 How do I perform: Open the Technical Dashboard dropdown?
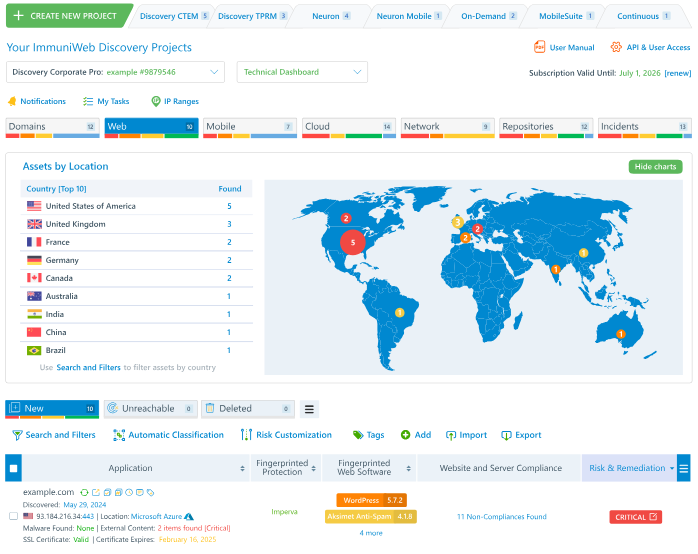tap(302, 72)
